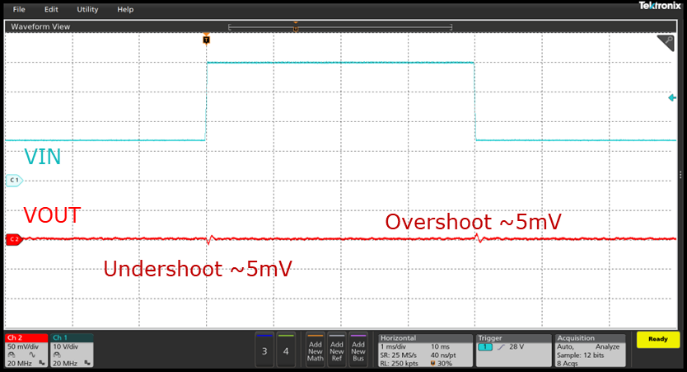Click the 10 ms horizontal delay value
This screenshot has height=372, width=687.
click(440, 347)
